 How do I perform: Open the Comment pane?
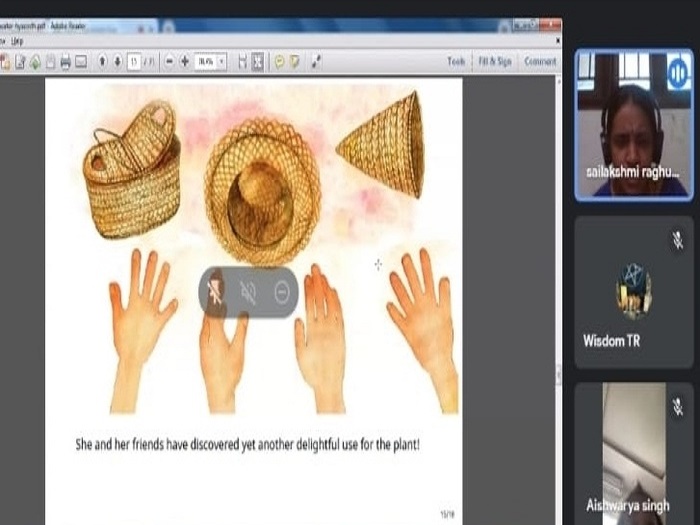pos(540,61)
